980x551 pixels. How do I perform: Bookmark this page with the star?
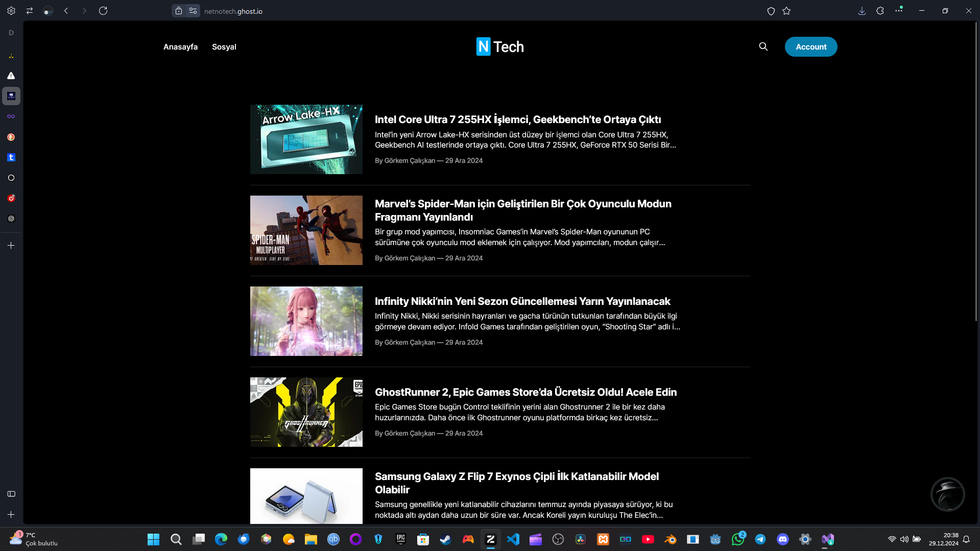[x=786, y=11]
